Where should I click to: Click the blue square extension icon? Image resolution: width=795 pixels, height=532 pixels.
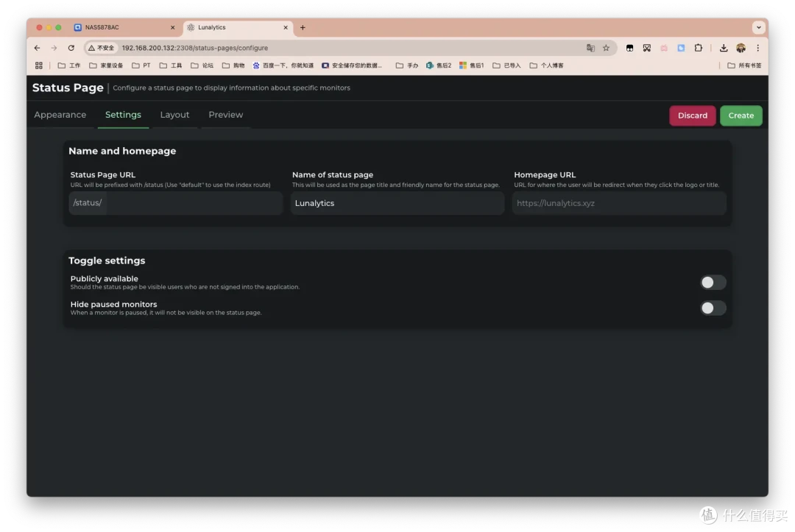point(681,48)
